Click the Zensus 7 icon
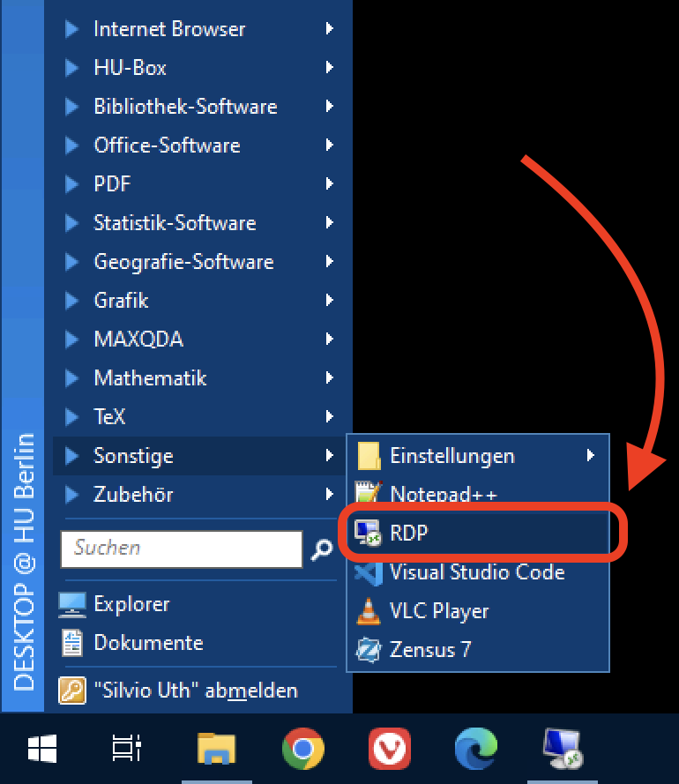Viewport: 679px width, 784px height. point(369,650)
